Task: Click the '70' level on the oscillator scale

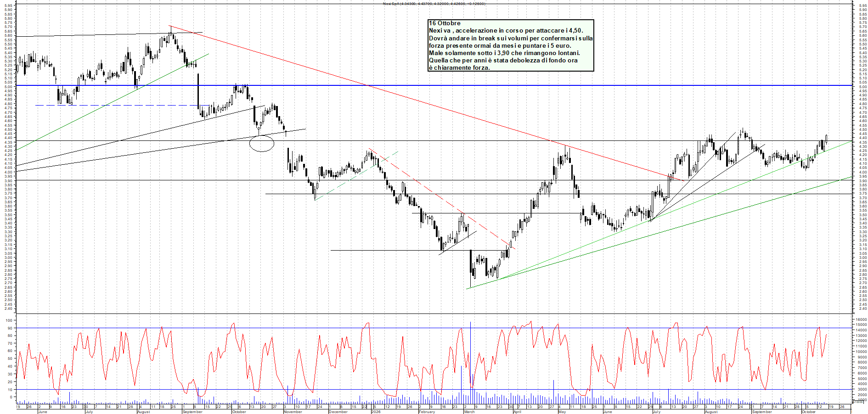Action: pyautogui.click(x=10, y=343)
